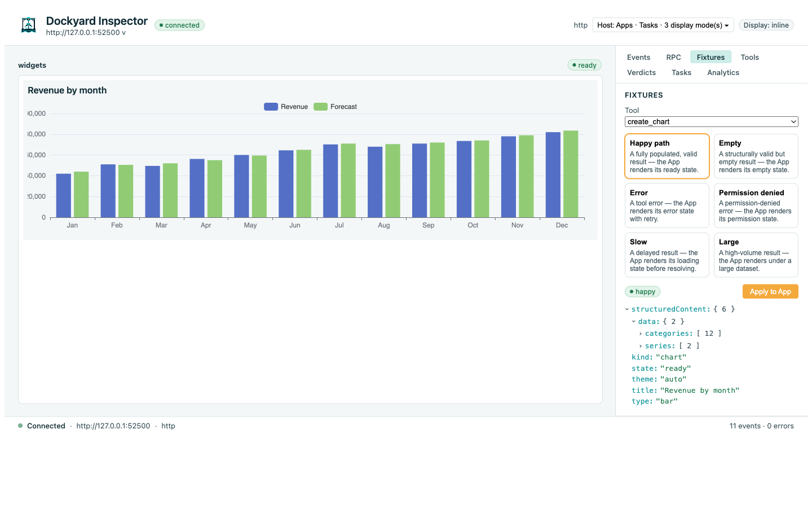Select the Permission denied fixture card

point(756,206)
